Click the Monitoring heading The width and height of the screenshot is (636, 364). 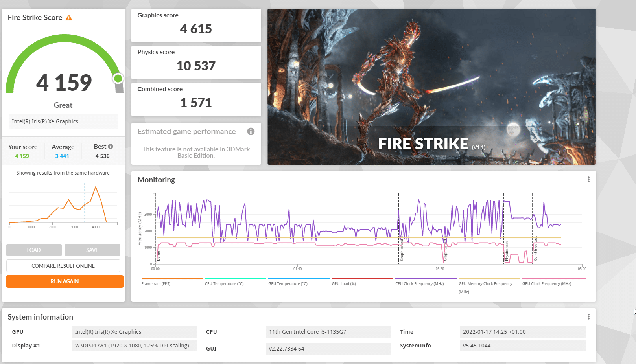point(156,180)
